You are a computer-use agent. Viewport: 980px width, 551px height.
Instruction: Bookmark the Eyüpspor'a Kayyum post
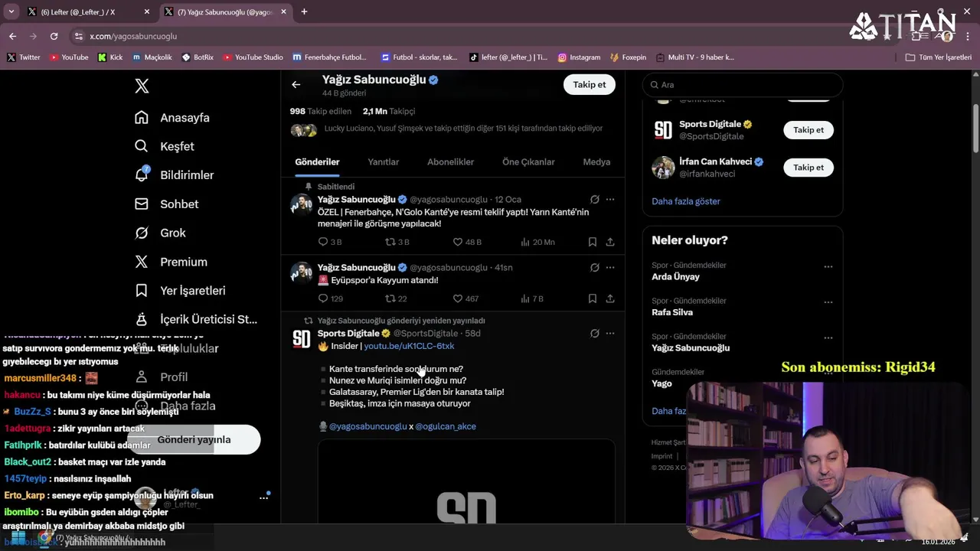click(593, 298)
